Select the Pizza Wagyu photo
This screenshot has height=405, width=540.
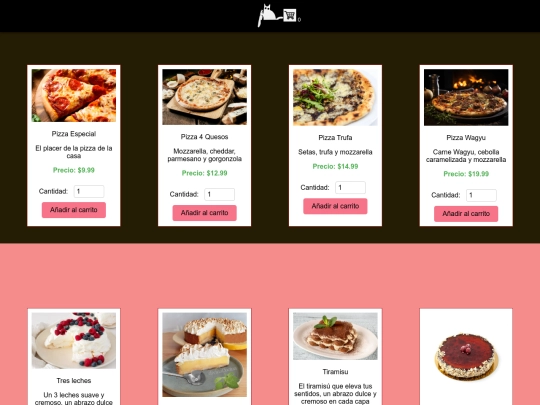pos(466,97)
